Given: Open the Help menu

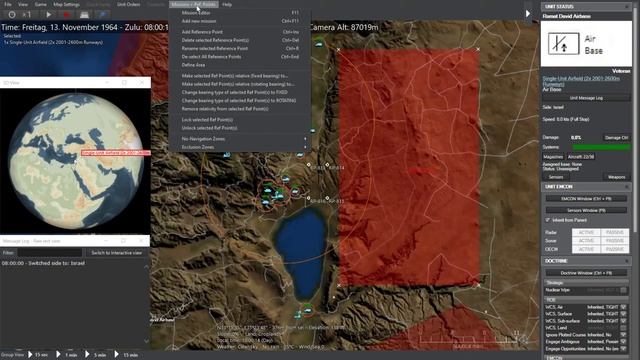Looking at the screenshot, I should tap(227, 4).
